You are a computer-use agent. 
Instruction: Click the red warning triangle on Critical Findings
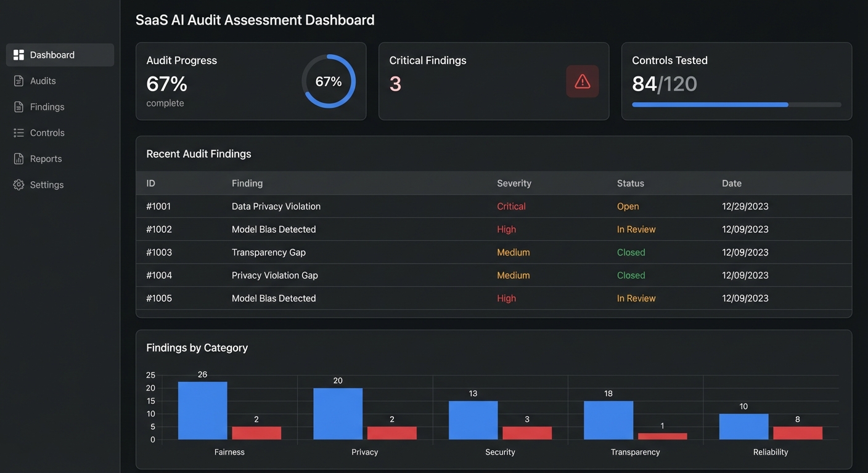[582, 81]
